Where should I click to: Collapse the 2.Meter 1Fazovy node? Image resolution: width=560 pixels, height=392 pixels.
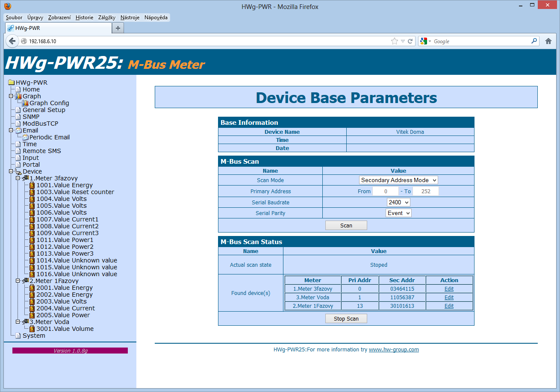pos(18,281)
